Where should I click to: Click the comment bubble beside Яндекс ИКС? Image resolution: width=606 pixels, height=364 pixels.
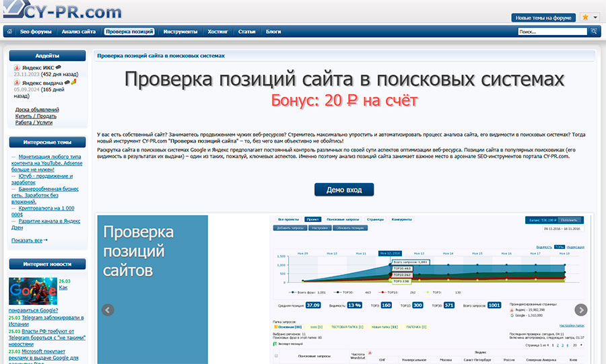click(59, 67)
